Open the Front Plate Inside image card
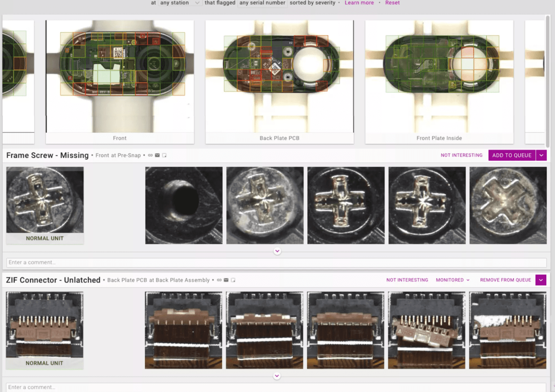This screenshot has width=555, height=392. point(439,82)
